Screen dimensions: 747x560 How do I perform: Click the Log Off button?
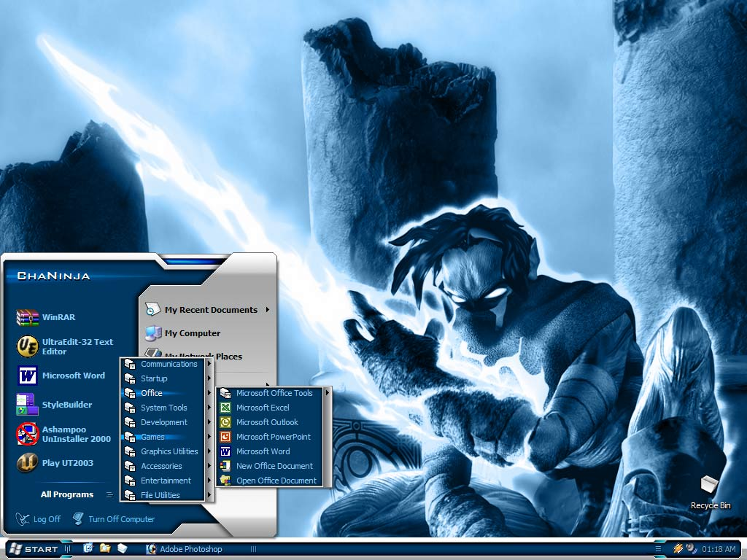click(x=38, y=519)
